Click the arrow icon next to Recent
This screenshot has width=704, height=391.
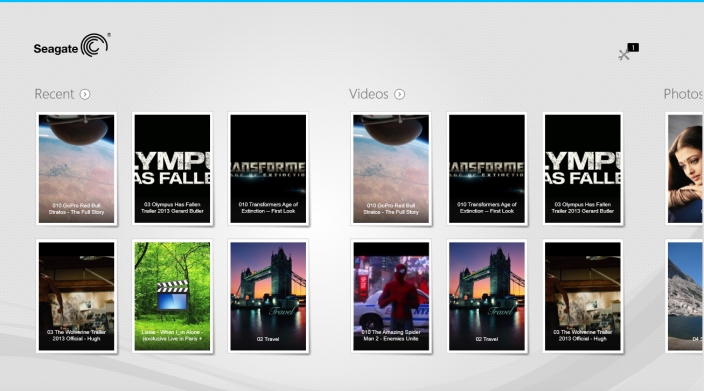click(85, 94)
